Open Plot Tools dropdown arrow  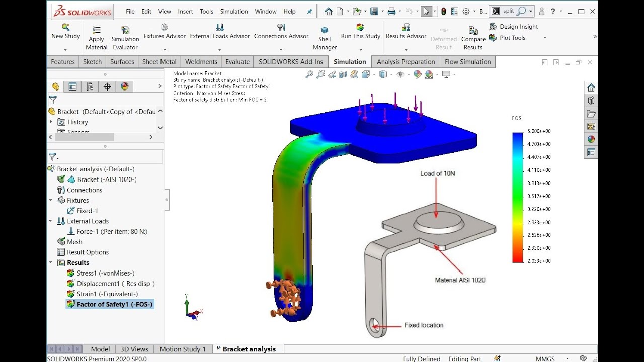[544, 38]
